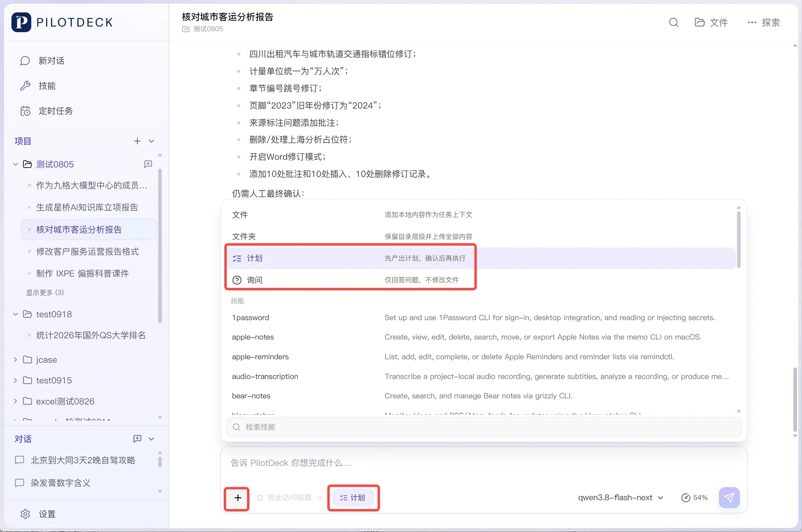Screen dimensions: 802x532
Task: Choose 文件 to add local content
Action: pos(480,215)
